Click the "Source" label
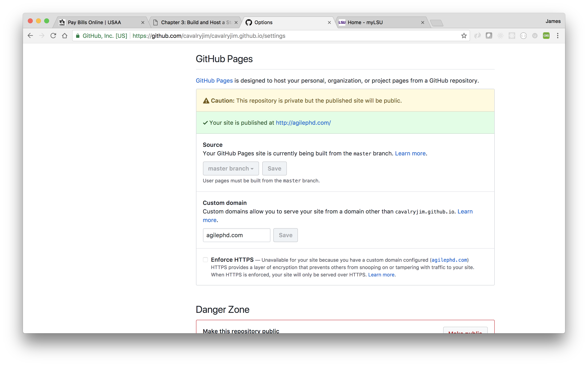The height and width of the screenshot is (366, 588). click(212, 145)
